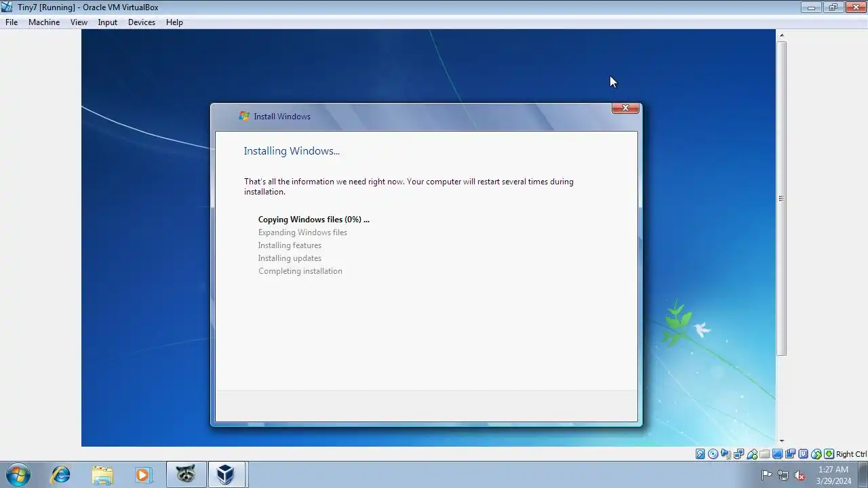This screenshot has width=868, height=488.
Task: Click the network adapters status icon
Action: (x=738, y=454)
